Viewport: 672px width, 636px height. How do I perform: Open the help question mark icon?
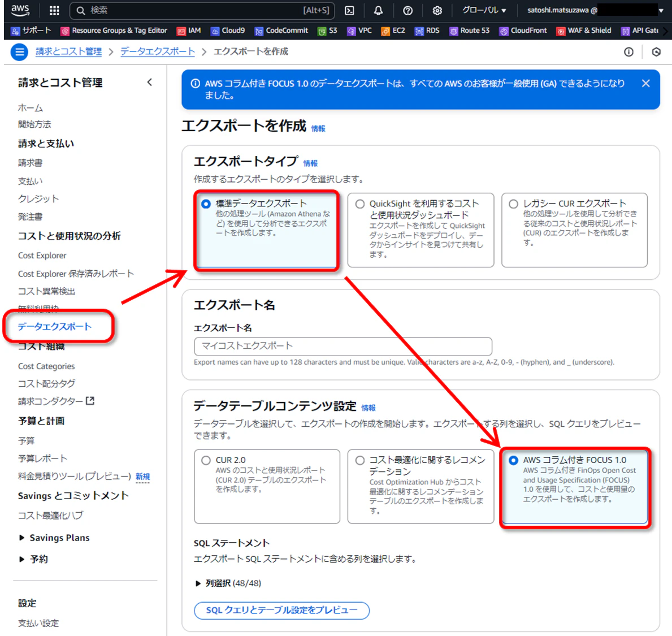click(x=407, y=11)
